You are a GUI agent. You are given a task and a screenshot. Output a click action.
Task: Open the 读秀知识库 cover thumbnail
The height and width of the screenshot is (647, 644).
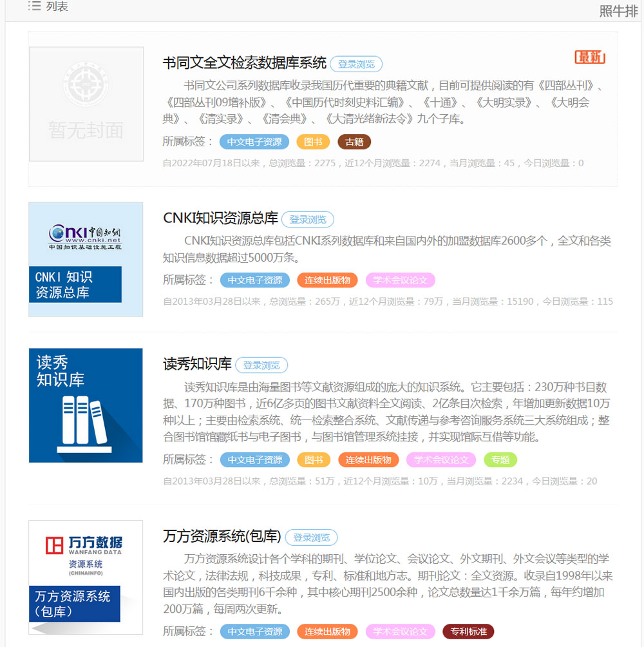coord(86,405)
